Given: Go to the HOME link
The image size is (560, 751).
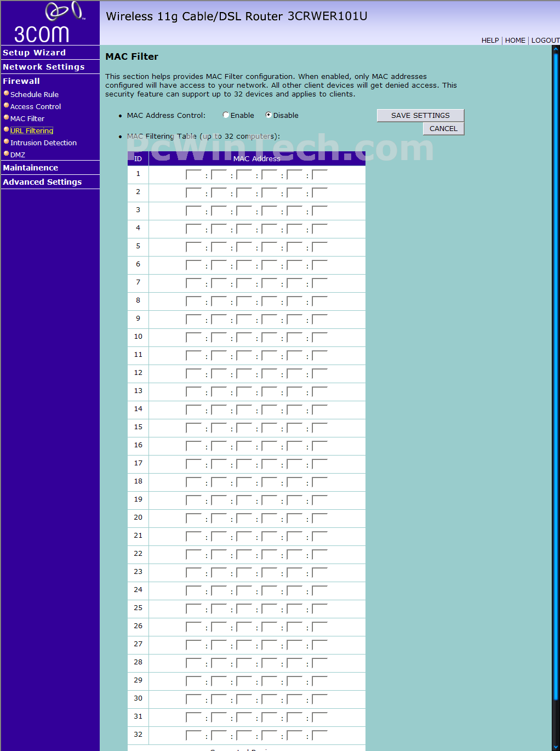Looking at the screenshot, I should pos(515,40).
